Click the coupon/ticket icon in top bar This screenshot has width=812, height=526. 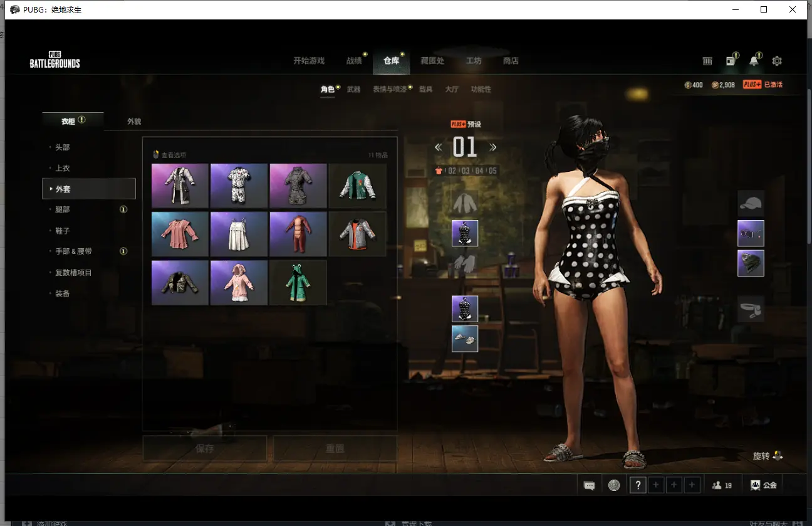click(x=707, y=61)
